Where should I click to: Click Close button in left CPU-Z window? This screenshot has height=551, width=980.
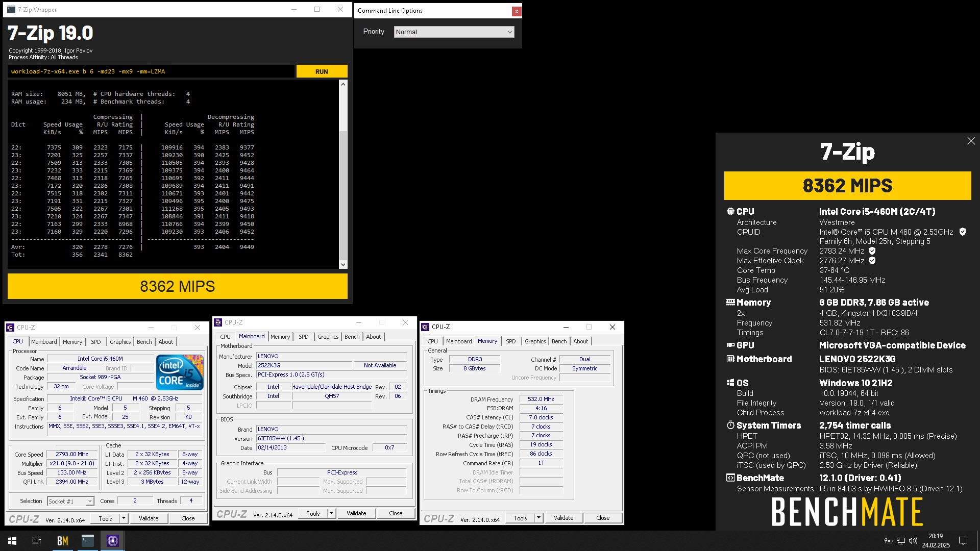(x=188, y=518)
